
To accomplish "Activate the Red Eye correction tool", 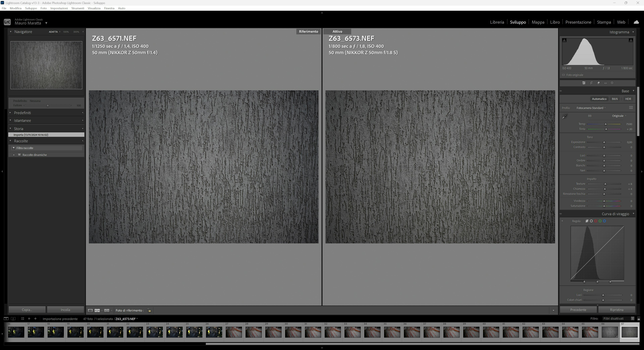I will tap(605, 83).
